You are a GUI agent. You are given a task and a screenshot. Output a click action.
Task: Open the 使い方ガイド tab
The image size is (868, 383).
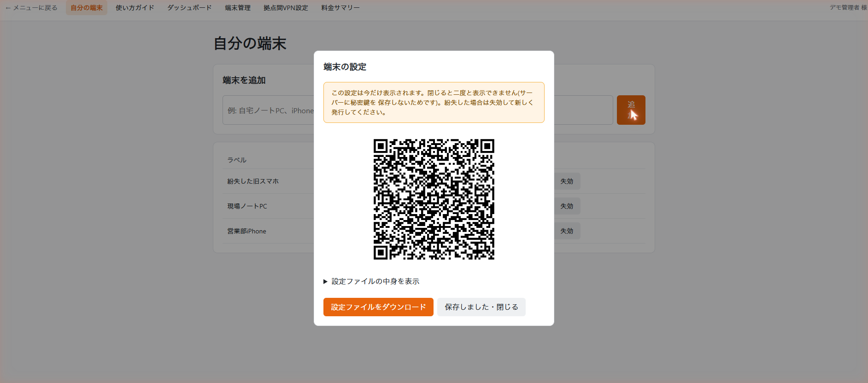[x=135, y=8]
